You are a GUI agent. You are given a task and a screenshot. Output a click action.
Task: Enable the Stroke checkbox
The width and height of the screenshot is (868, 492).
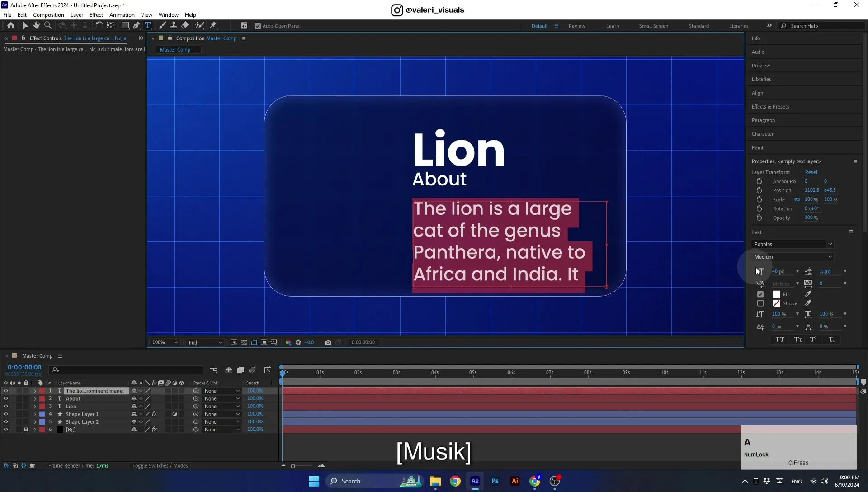(x=760, y=303)
